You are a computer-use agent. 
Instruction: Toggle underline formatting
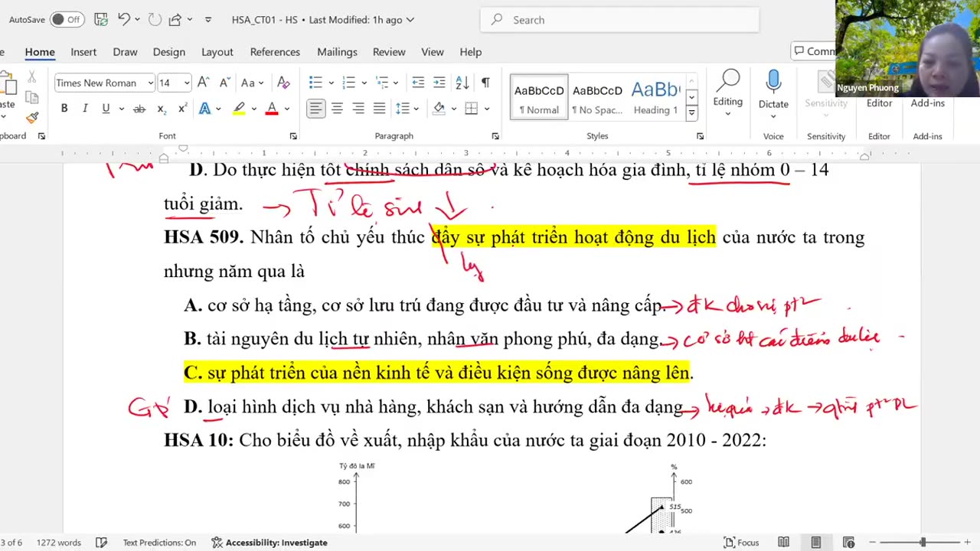coord(106,109)
